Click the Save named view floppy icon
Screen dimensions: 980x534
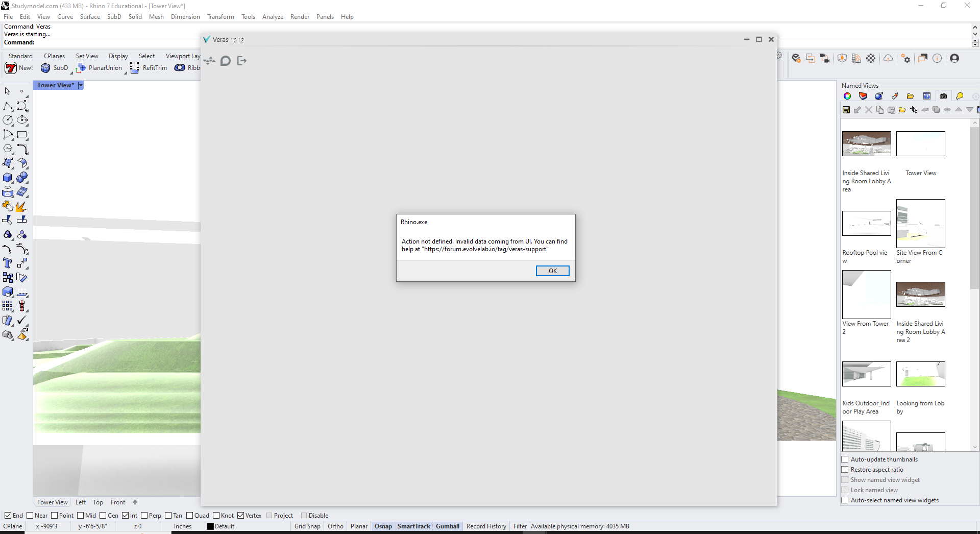point(846,110)
